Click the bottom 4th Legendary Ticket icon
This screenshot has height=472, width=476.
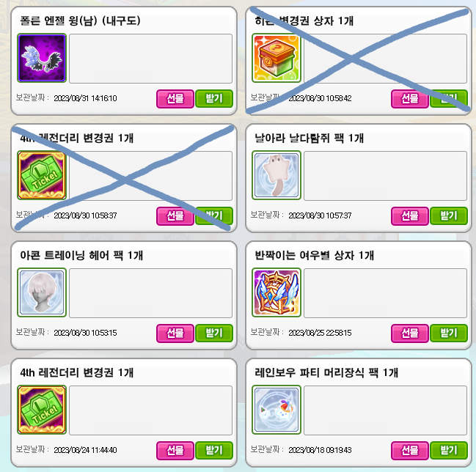coord(42,410)
